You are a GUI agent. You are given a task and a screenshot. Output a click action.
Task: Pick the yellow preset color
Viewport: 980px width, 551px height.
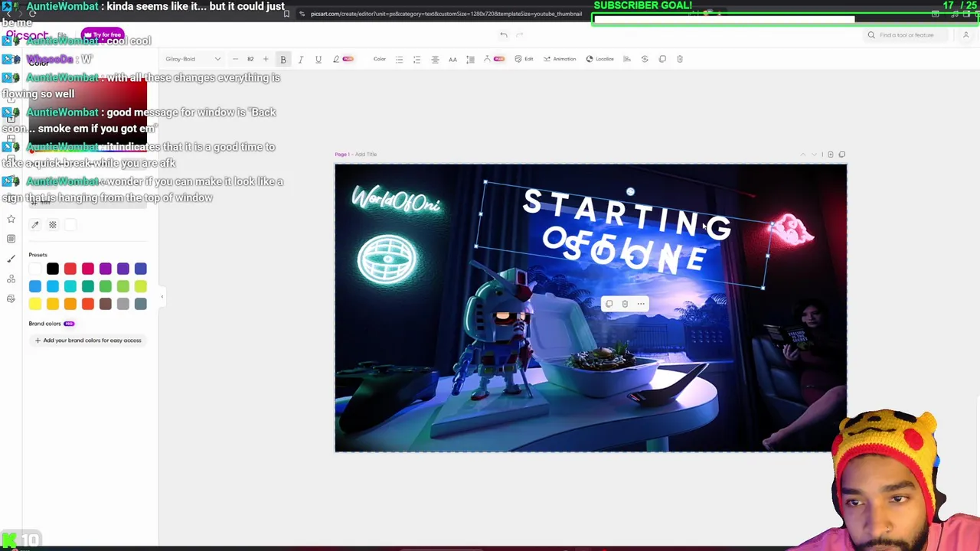[x=35, y=304]
